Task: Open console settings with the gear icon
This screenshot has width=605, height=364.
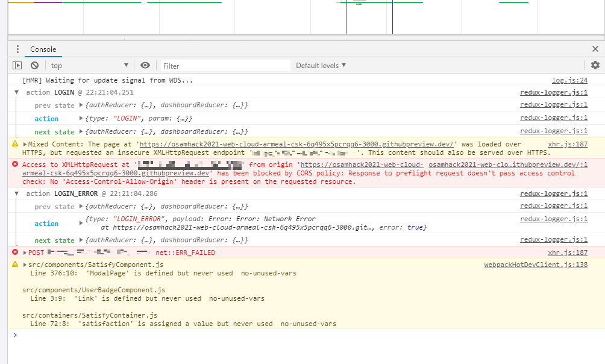Action: click(x=595, y=65)
